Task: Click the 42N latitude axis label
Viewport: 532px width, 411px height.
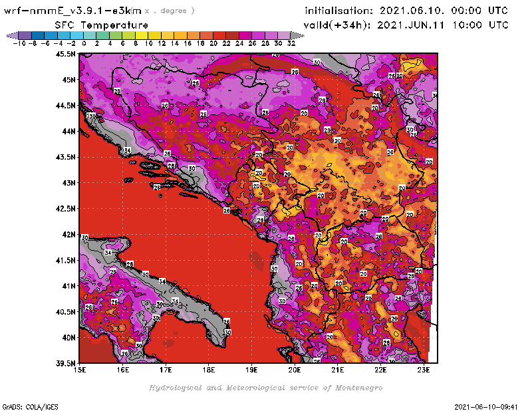Action: point(68,235)
